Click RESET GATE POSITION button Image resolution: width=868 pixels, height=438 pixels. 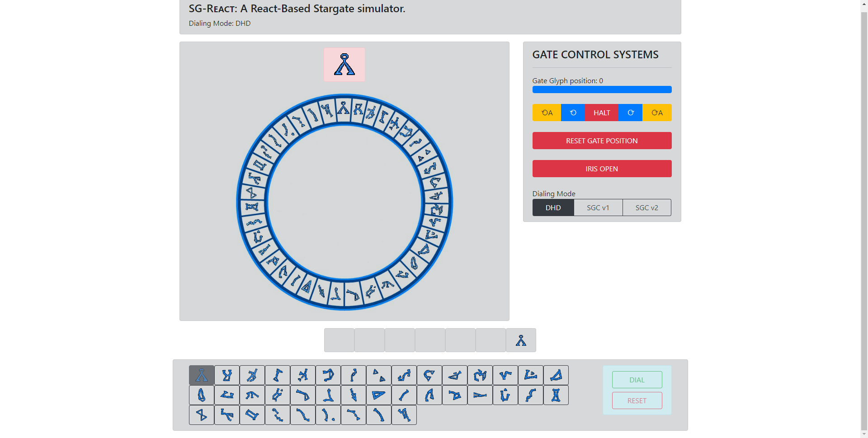coord(602,141)
